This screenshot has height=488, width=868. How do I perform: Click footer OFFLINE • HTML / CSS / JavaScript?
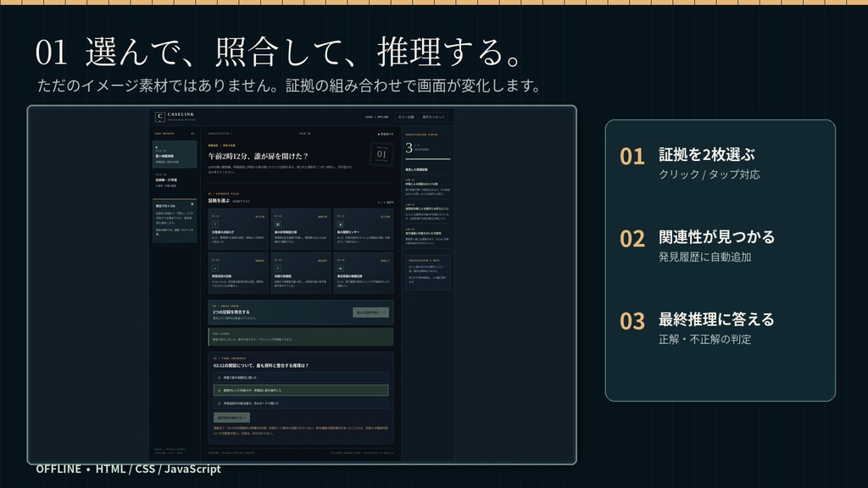coord(129,469)
